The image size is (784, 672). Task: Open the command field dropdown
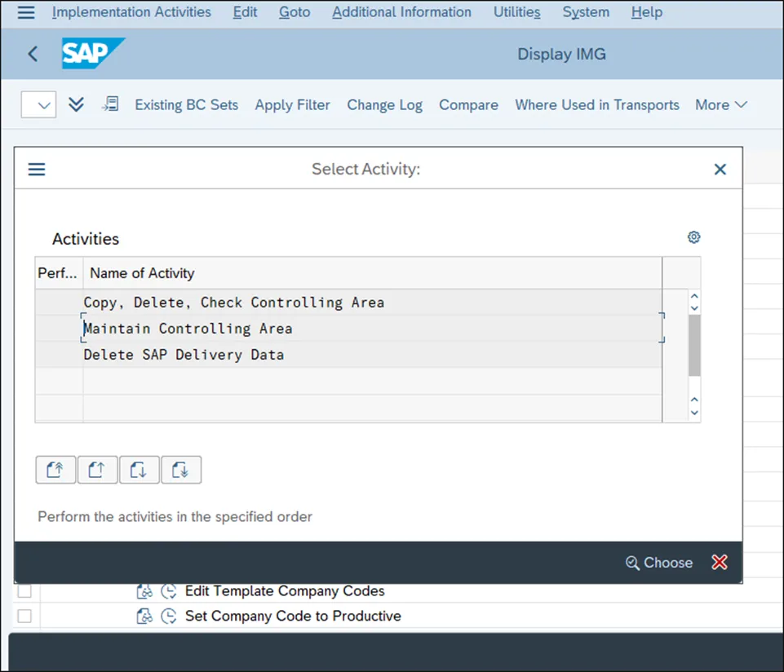tap(38, 105)
